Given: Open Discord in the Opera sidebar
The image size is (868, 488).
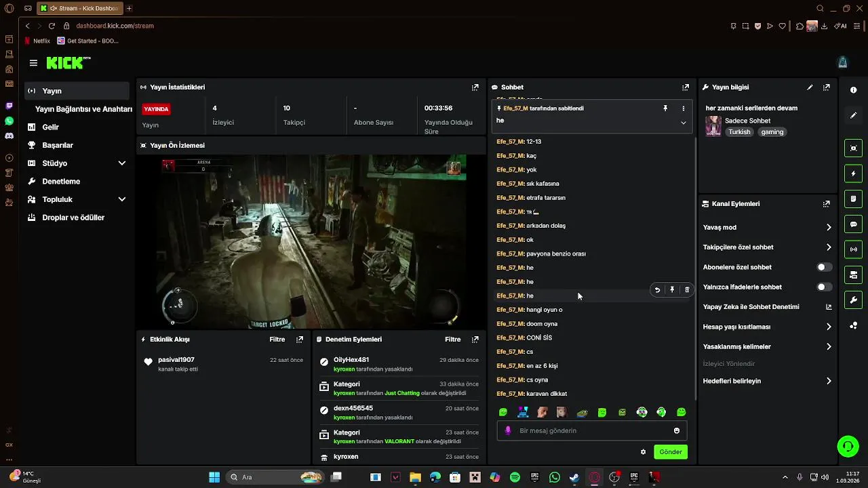Looking at the screenshot, I should (9, 136).
